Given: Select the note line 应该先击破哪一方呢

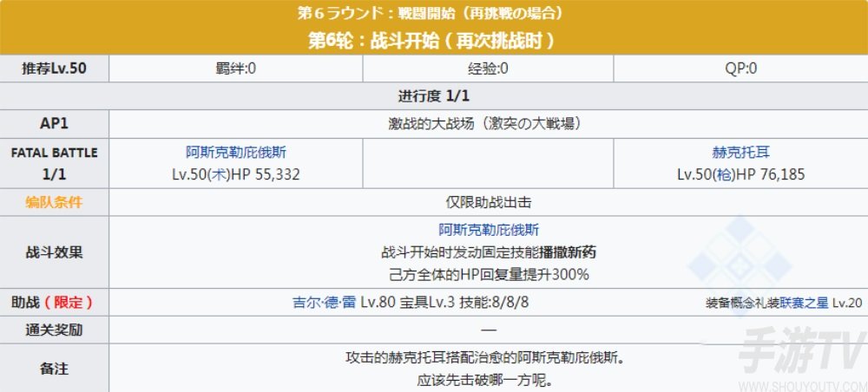Looking at the screenshot, I should [488, 381].
